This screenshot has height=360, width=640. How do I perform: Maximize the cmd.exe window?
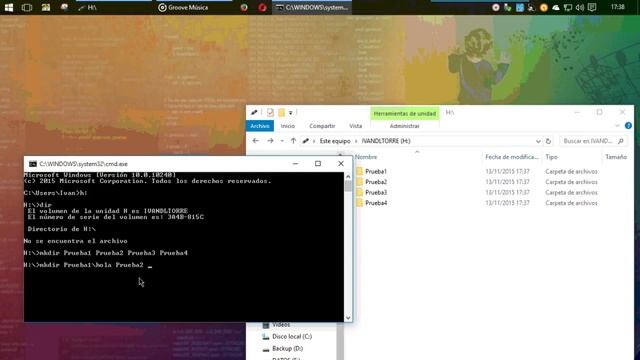(318, 164)
